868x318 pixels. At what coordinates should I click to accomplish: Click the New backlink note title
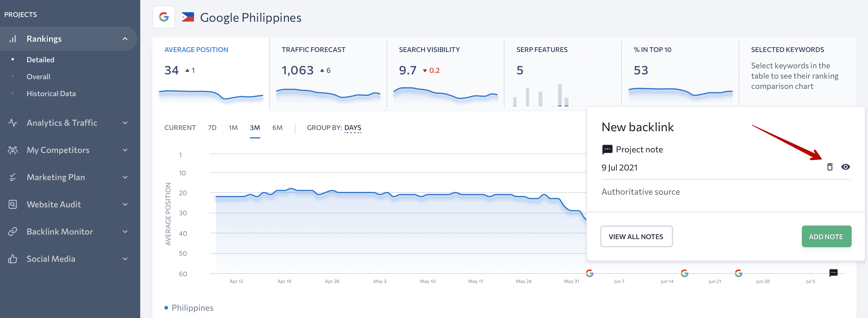point(637,127)
